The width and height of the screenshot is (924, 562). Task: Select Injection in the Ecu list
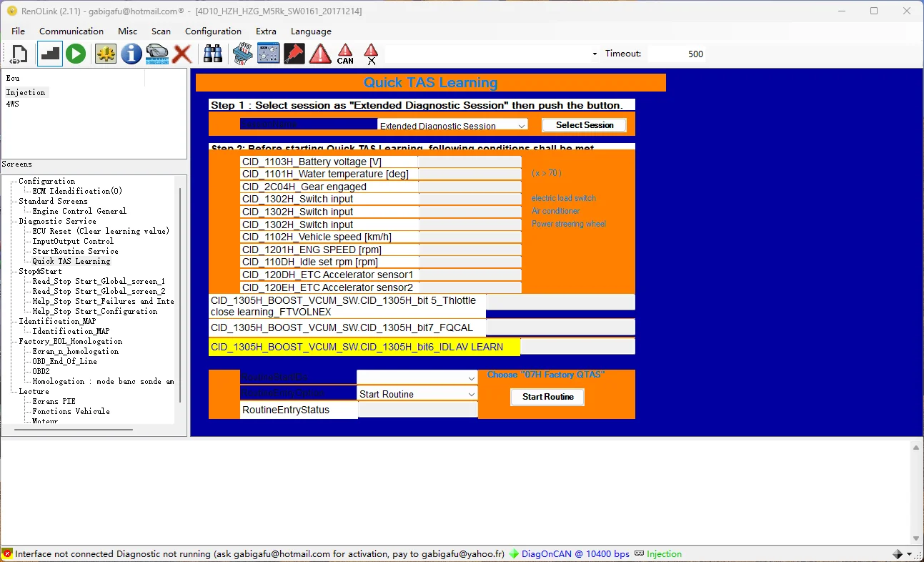tap(26, 92)
